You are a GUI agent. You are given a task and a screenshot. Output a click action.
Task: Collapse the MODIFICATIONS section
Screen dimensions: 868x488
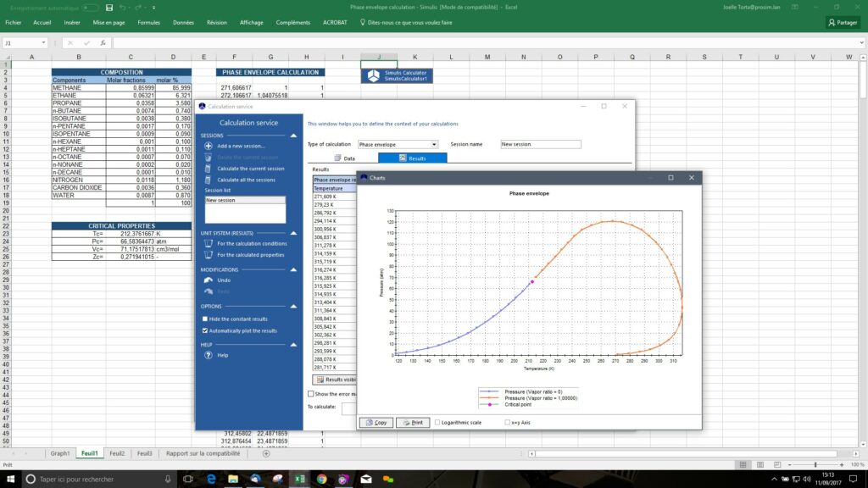[293, 270]
